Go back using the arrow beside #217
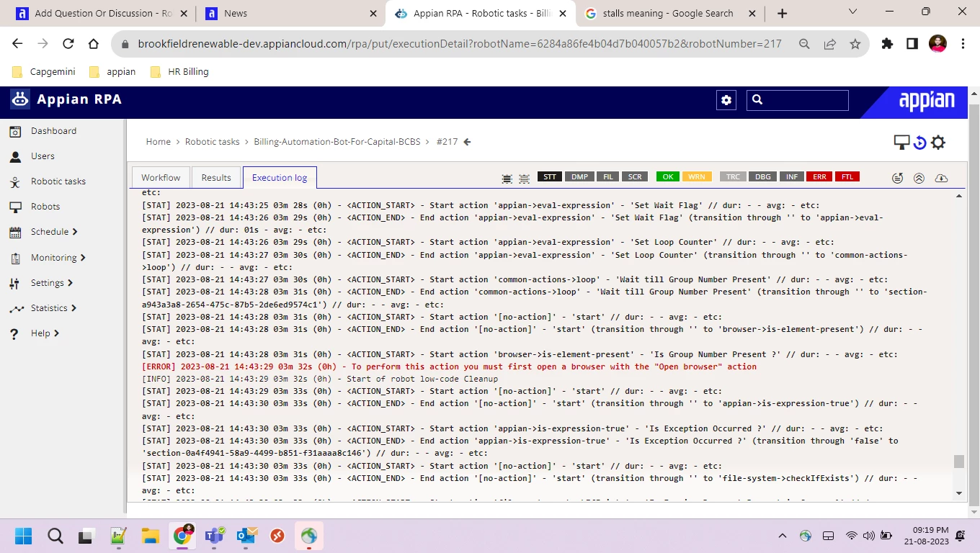Screen dimensions: 980x553 click(467, 142)
